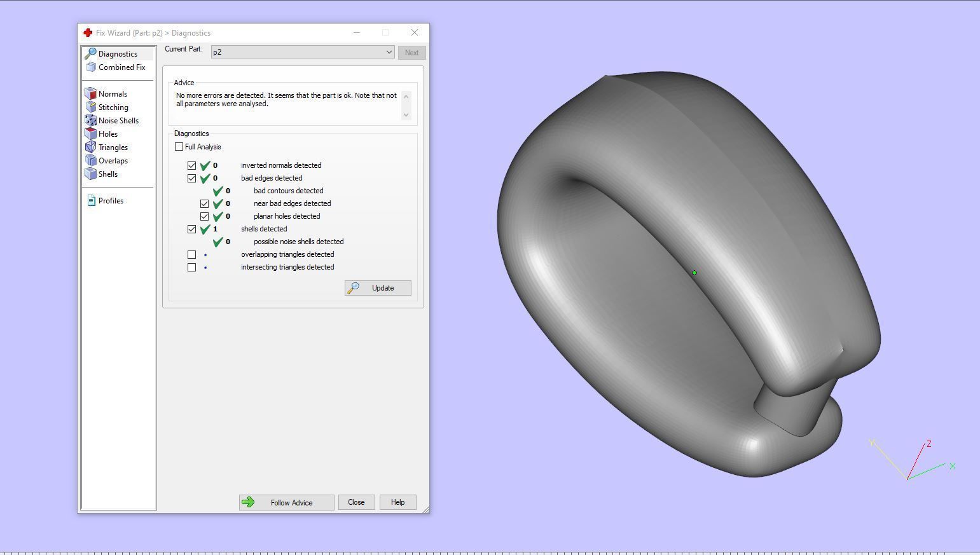The image size is (980, 555).
Task: Click the Noise Shells icon
Action: (x=90, y=120)
